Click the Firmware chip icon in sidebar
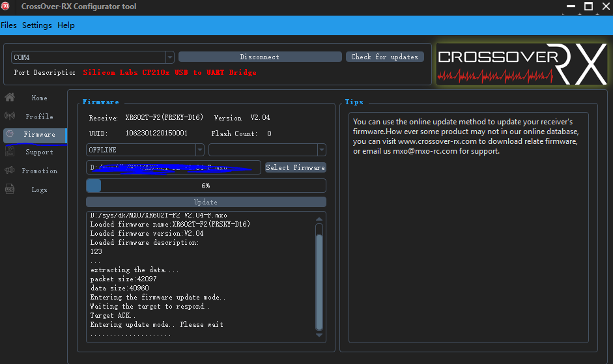The height and width of the screenshot is (364, 613). (x=10, y=133)
